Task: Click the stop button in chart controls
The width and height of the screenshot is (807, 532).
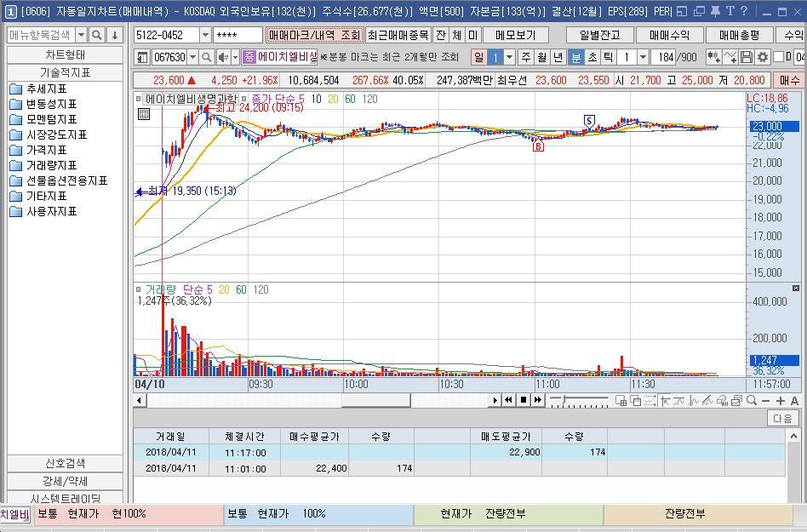Action: point(524,400)
